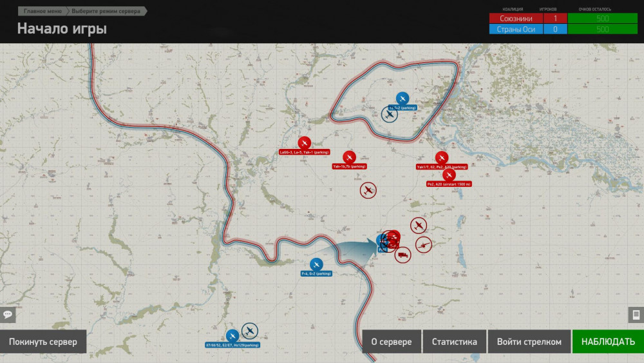Viewport: 644px width, 363px height.
Task: Click Страны Оси green points bar 500
Action: point(603,29)
